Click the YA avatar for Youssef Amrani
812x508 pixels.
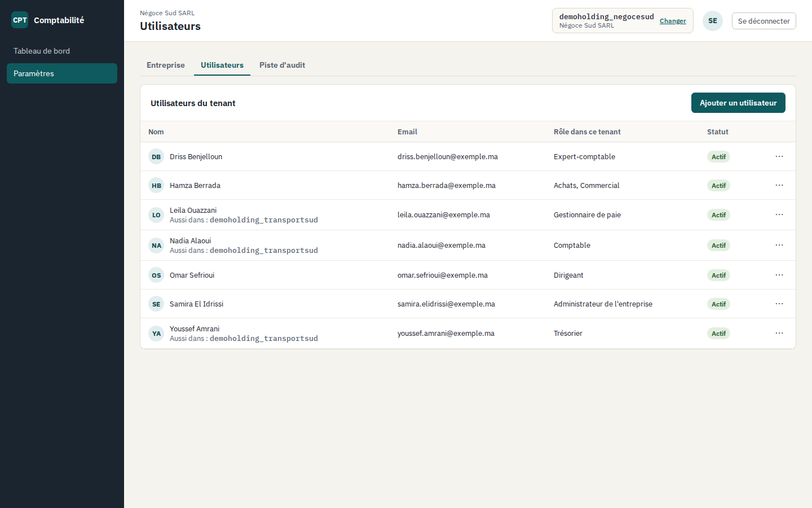pyautogui.click(x=156, y=334)
